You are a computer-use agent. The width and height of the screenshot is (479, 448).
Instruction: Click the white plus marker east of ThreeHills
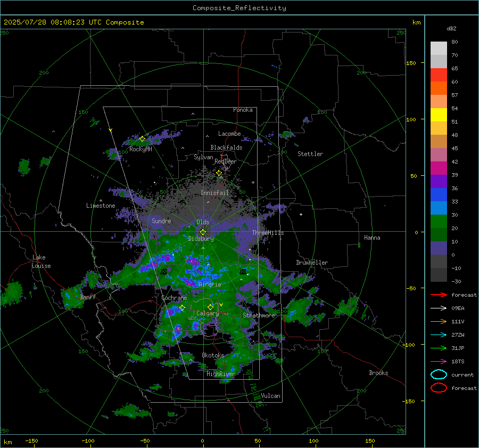pos(301,214)
